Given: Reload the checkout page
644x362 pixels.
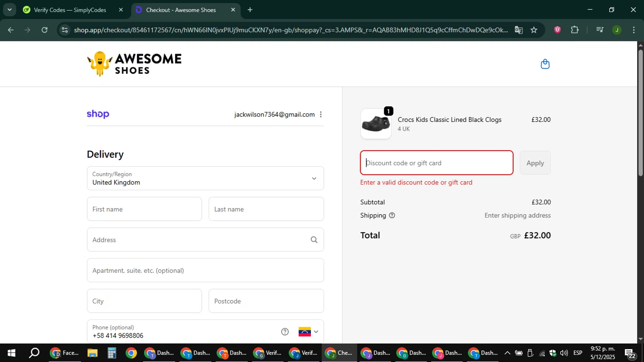Looking at the screenshot, I should (45, 30).
